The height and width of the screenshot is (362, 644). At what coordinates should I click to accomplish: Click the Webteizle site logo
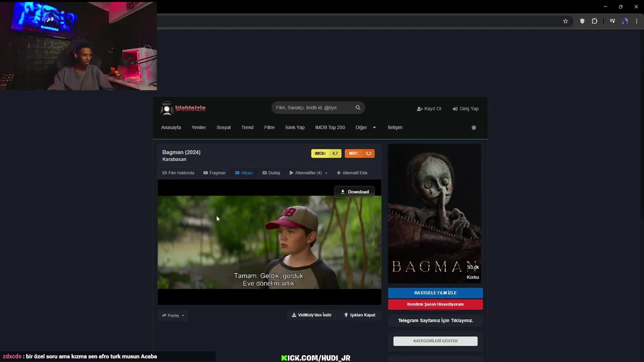pos(183,108)
